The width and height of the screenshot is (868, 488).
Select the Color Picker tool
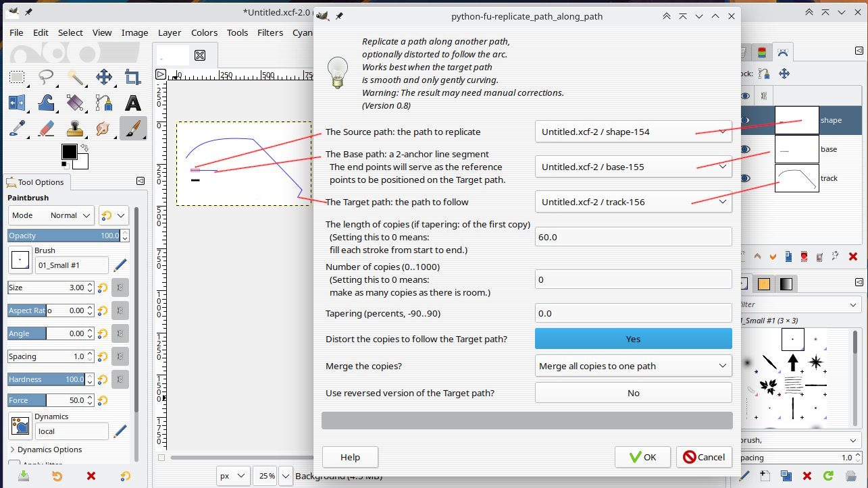coord(17,128)
